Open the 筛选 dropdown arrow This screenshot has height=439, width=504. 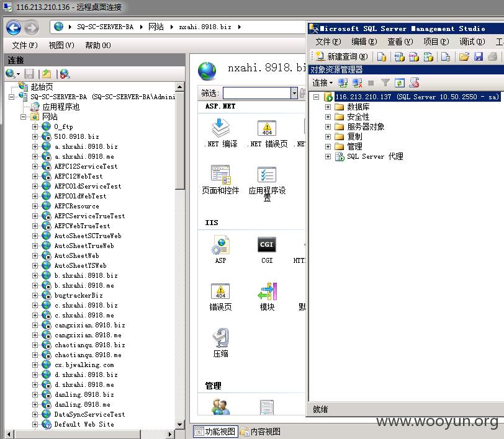(x=294, y=93)
